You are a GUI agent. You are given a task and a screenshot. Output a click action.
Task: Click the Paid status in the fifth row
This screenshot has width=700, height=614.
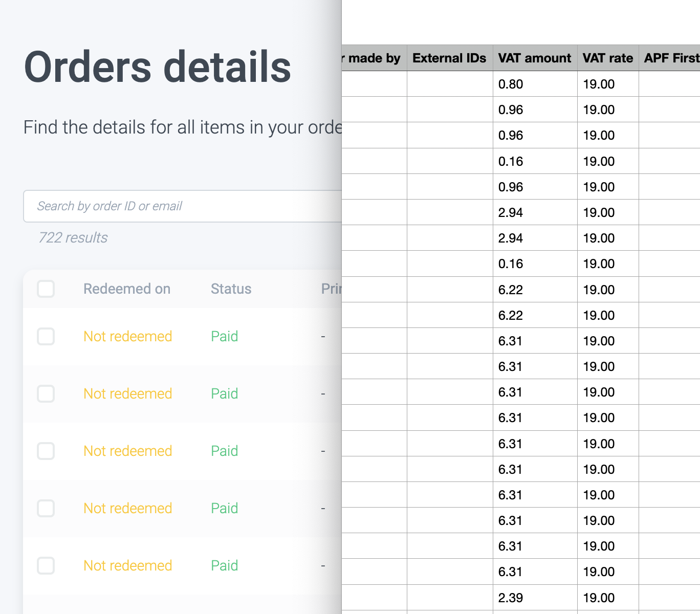(x=225, y=566)
